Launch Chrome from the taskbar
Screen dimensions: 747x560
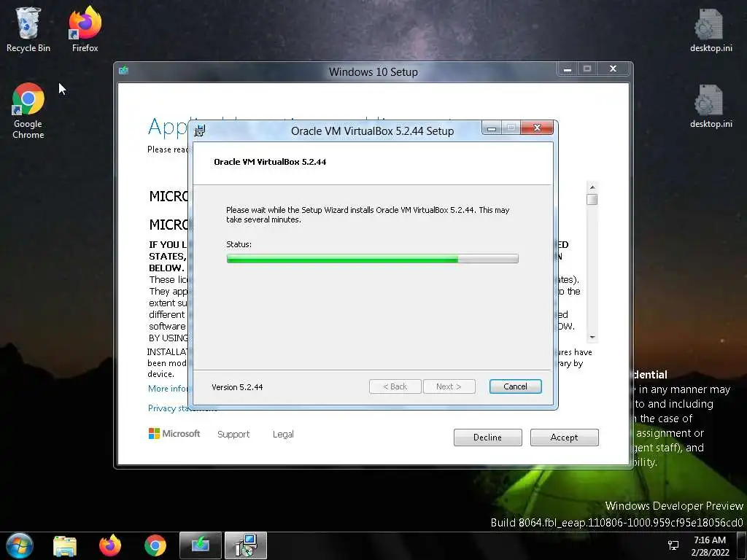point(155,545)
